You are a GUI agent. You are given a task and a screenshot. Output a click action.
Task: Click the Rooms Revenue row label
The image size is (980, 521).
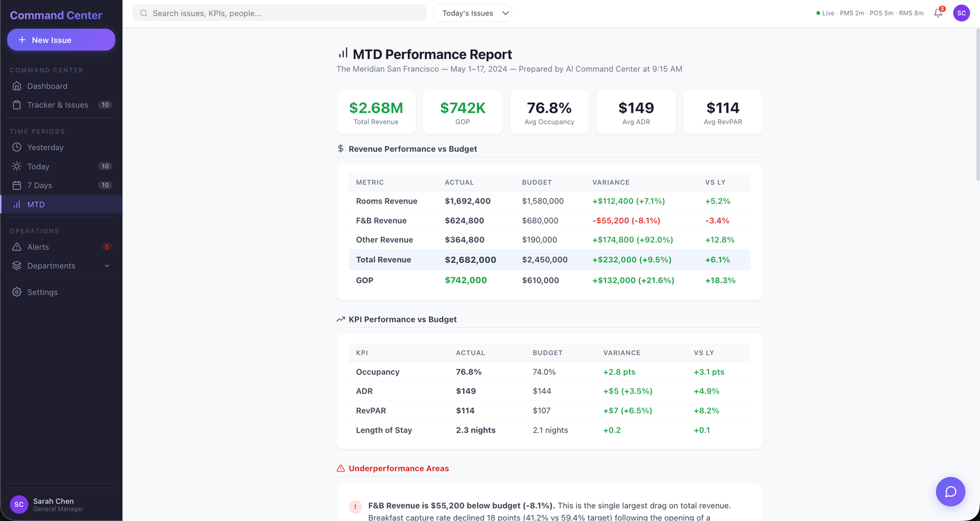pos(386,201)
